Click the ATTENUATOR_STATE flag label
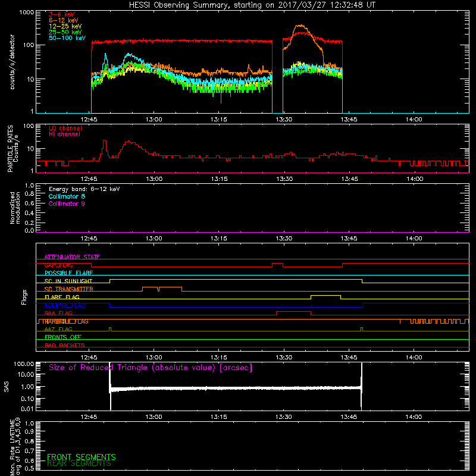The image size is (476, 476). pos(72,257)
